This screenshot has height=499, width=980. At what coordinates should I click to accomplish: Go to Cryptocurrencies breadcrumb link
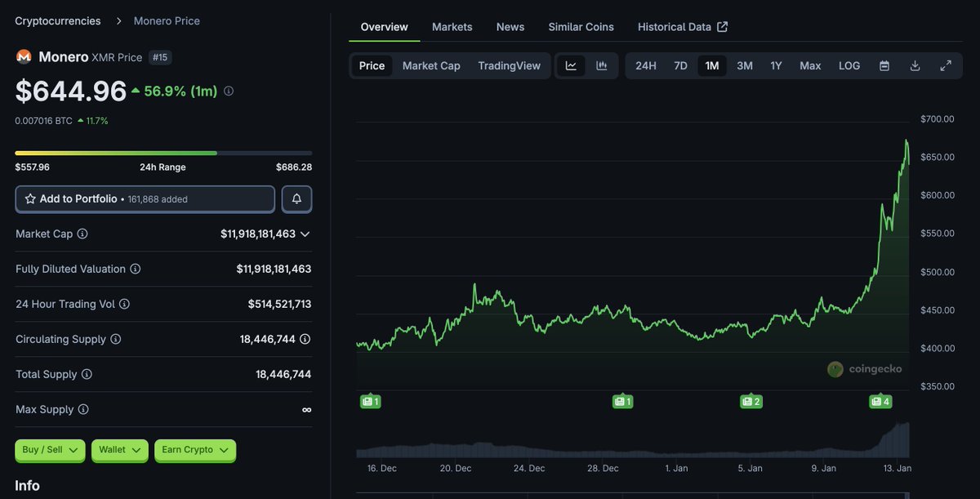coord(58,20)
